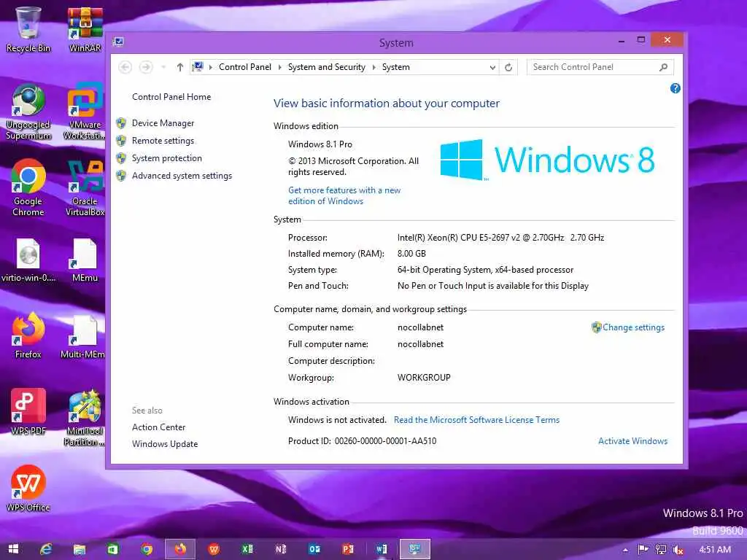Click the Forward navigation arrow

point(146,67)
